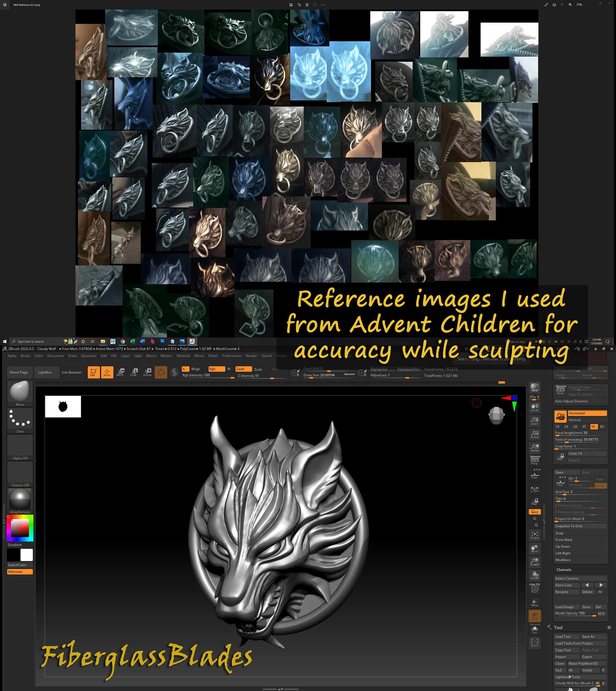Click the Transp transparency icon
The width and height of the screenshot is (616, 691).
(x=535, y=602)
